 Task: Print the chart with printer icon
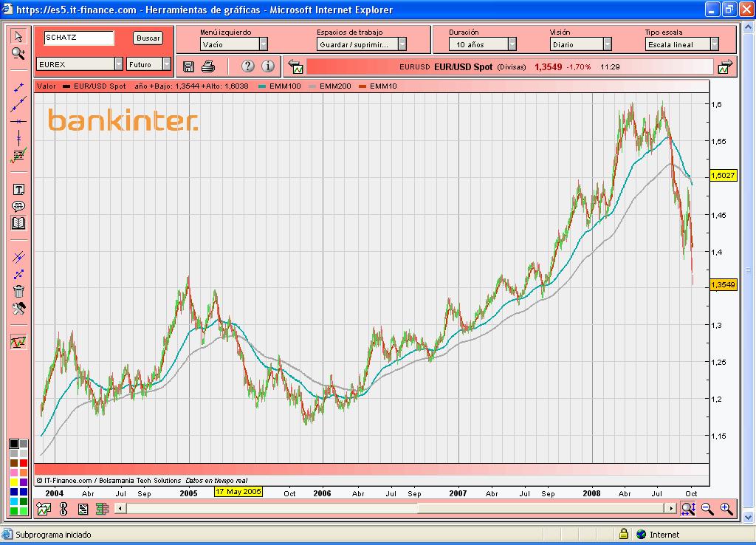click(208, 66)
